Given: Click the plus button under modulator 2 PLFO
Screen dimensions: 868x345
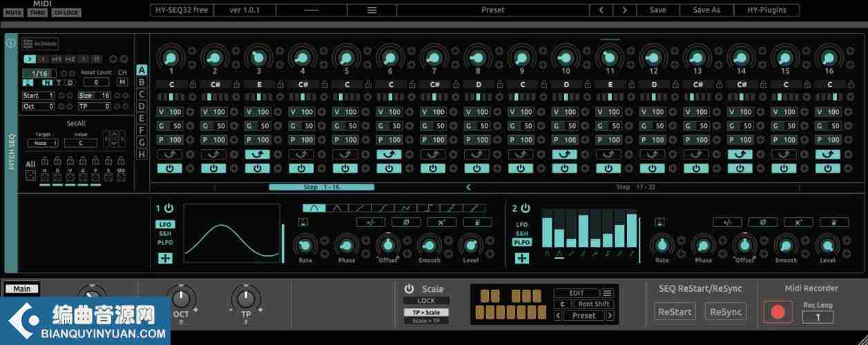Looking at the screenshot, I should [522, 258].
